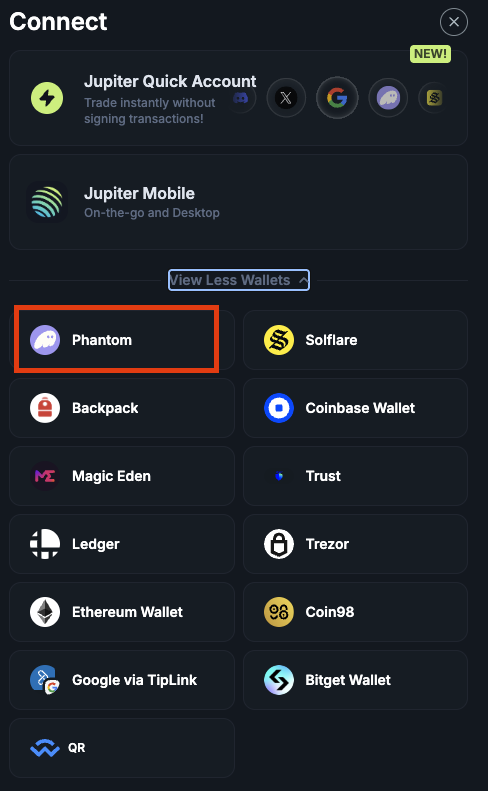Click the Phantom icon in Quick Account row
Viewport: 488px width, 791px height.
388,98
